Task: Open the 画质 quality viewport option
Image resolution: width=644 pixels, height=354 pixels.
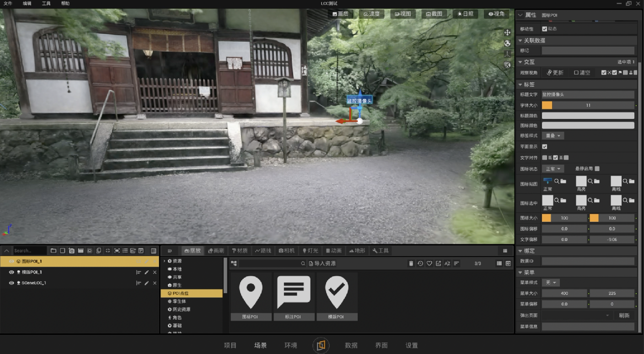Action: (x=340, y=14)
